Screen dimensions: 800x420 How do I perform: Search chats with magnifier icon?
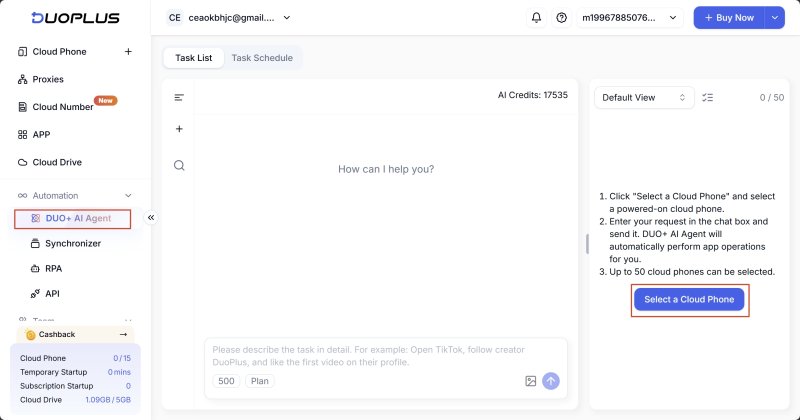(x=179, y=165)
